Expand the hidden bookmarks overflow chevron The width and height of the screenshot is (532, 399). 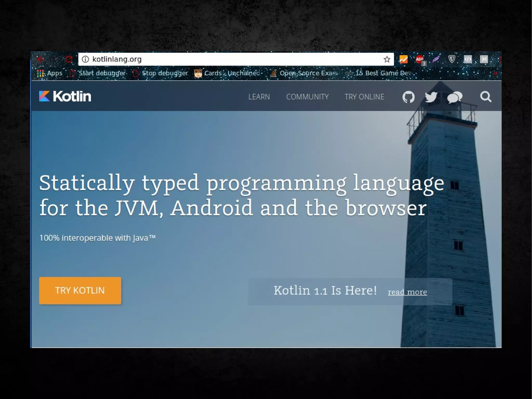[495, 73]
